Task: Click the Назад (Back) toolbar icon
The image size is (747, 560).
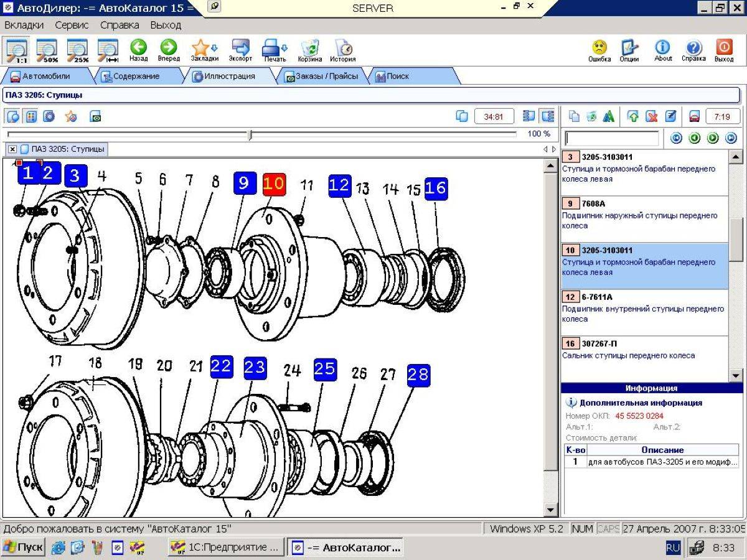Action: point(138,50)
